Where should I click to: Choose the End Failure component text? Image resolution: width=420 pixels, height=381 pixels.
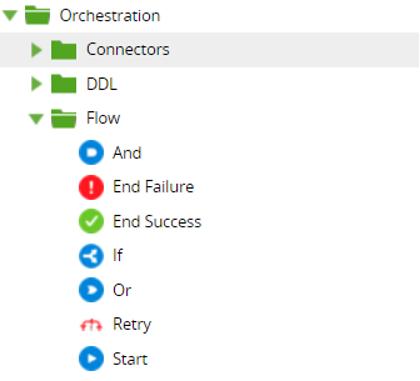click(x=153, y=187)
